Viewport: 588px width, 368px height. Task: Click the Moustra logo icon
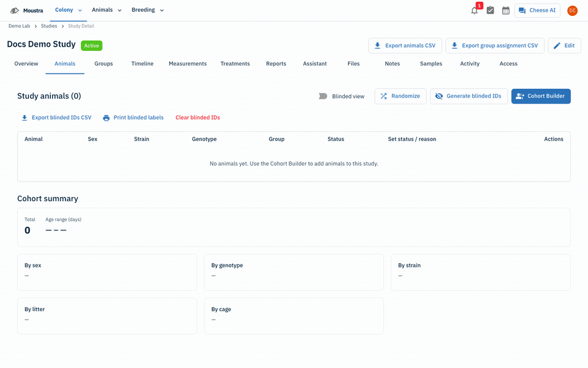[15, 10]
